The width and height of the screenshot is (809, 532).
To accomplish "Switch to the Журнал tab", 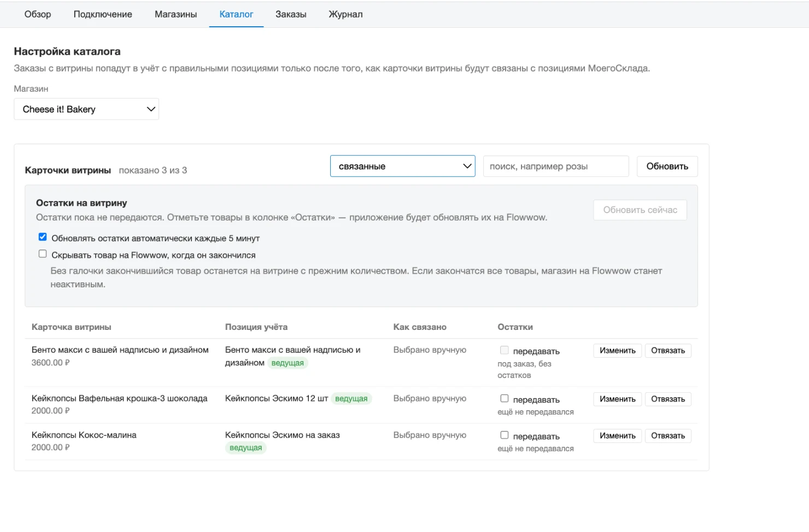I will point(345,14).
